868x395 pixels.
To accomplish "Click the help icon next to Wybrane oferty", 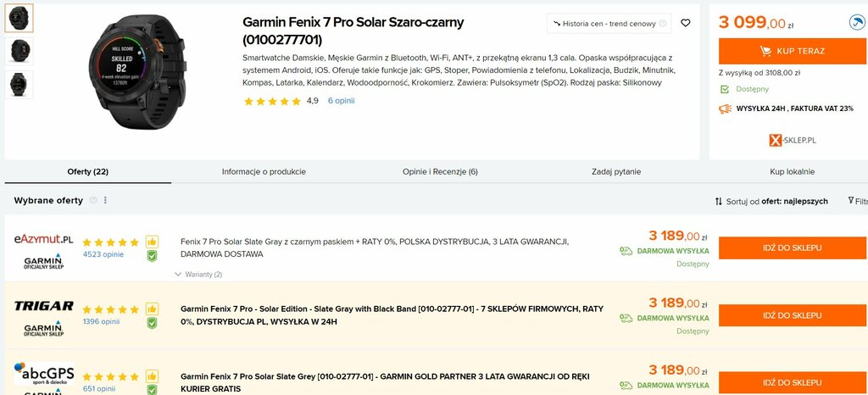I will pos(93,200).
